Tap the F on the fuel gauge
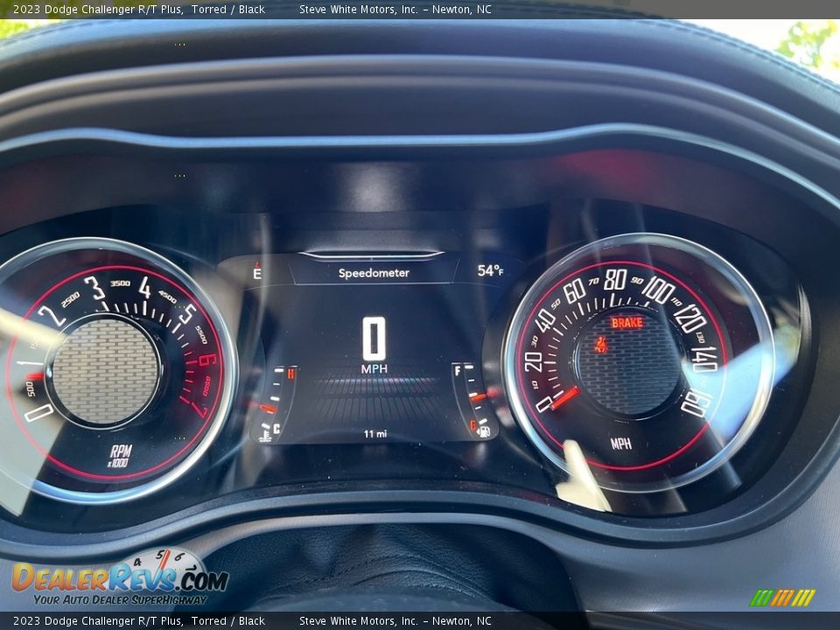This screenshot has height=630, width=840. coord(458,371)
